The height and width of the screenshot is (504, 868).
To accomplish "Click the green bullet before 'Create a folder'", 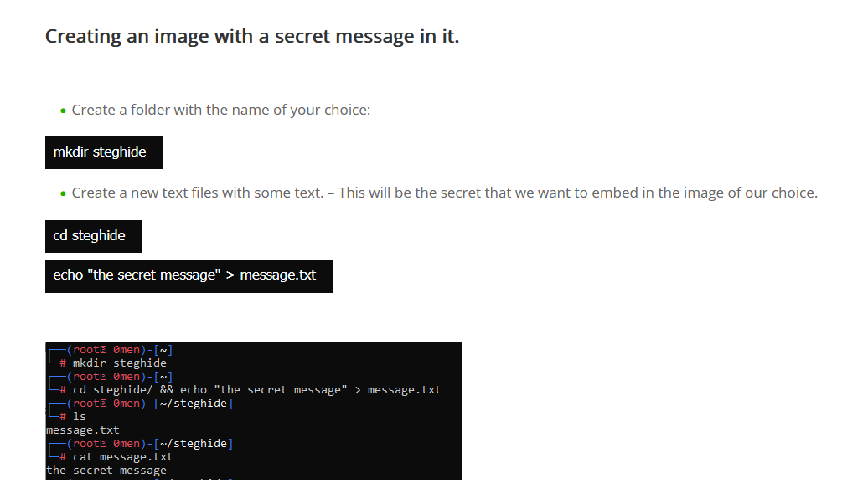I will coord(63,111).
